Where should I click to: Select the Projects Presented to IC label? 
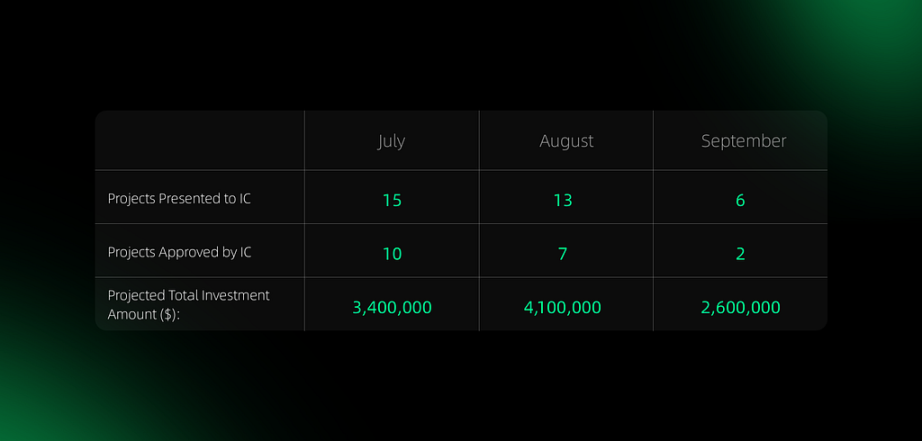tap(179, 199)
